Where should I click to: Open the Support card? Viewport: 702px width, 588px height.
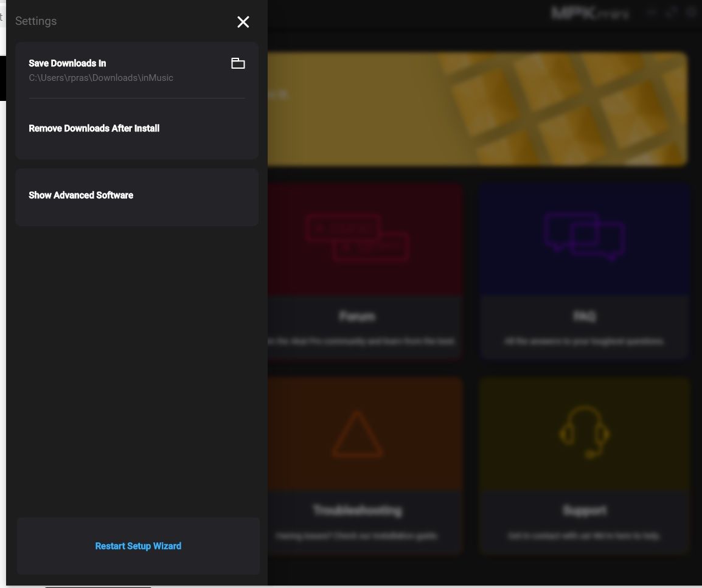point(584,466)
